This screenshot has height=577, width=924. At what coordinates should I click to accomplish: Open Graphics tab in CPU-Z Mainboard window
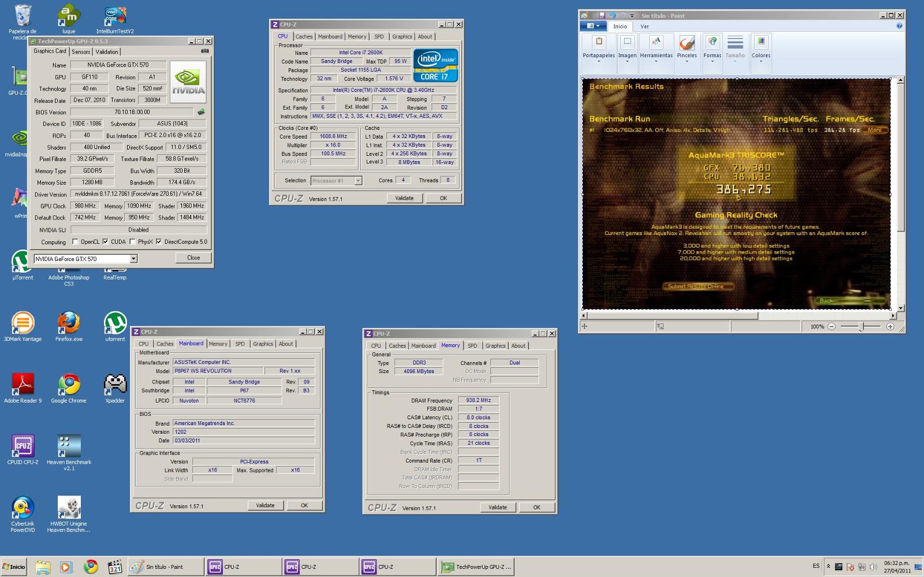click(x=263, y=344)
